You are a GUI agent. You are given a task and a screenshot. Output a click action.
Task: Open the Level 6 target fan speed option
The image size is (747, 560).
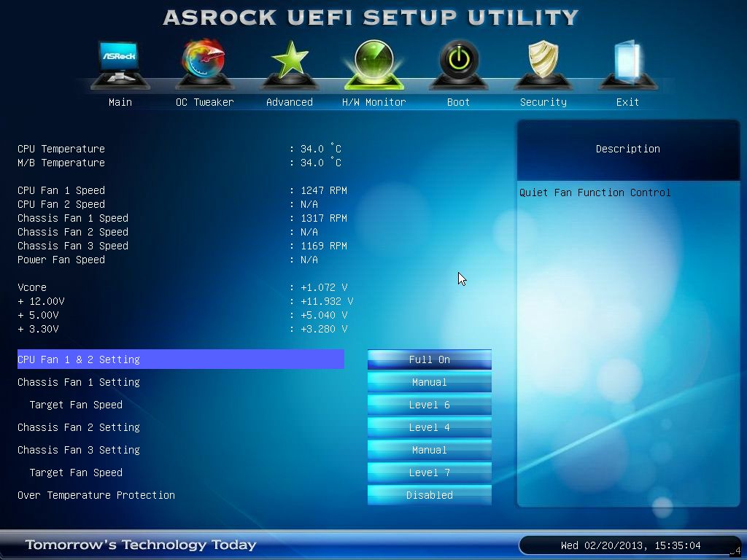(x=429, y=405)
